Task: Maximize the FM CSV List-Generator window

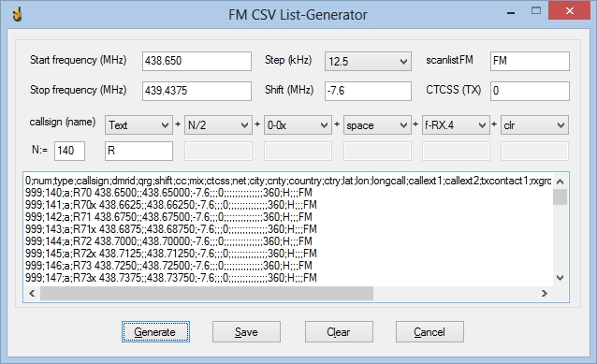Action: pyautogui.click(x=536, y=10)
